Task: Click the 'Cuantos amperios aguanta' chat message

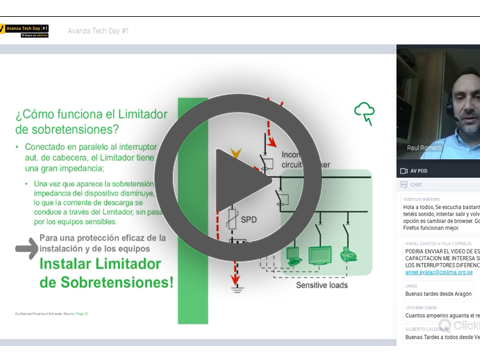Action: (442, 315)
